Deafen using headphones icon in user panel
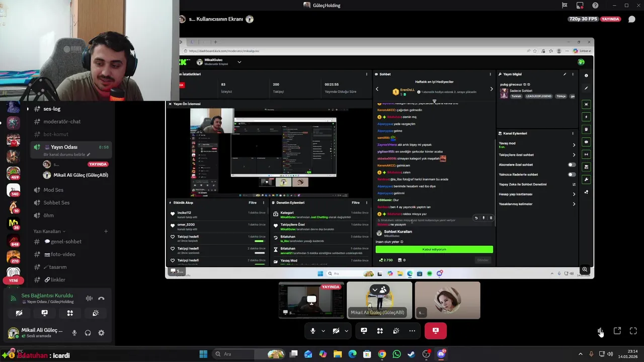 click(x=88, y=333)
